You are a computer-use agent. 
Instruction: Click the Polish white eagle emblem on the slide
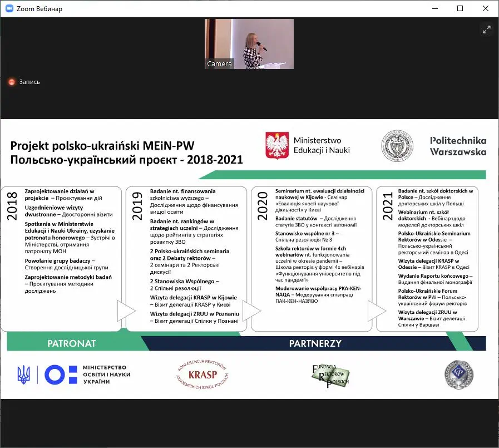(x=277, y=145)
